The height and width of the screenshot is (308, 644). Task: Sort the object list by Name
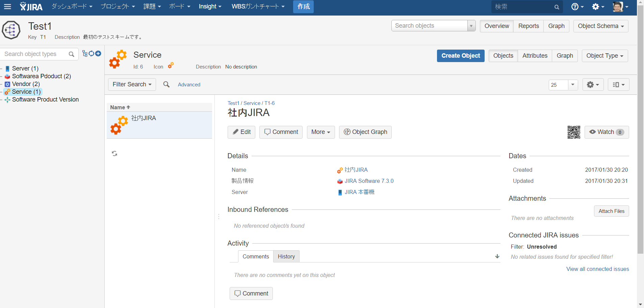(x=120, y=107)
